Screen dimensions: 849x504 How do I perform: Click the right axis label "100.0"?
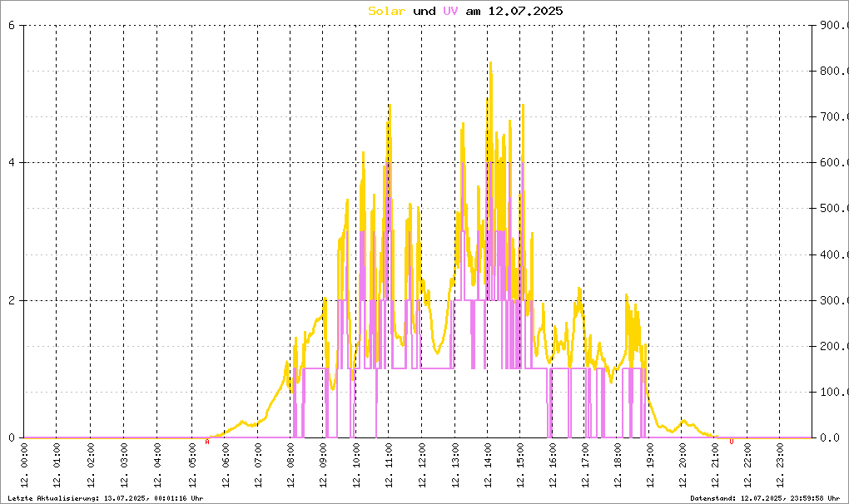click(x=832, y=392)
